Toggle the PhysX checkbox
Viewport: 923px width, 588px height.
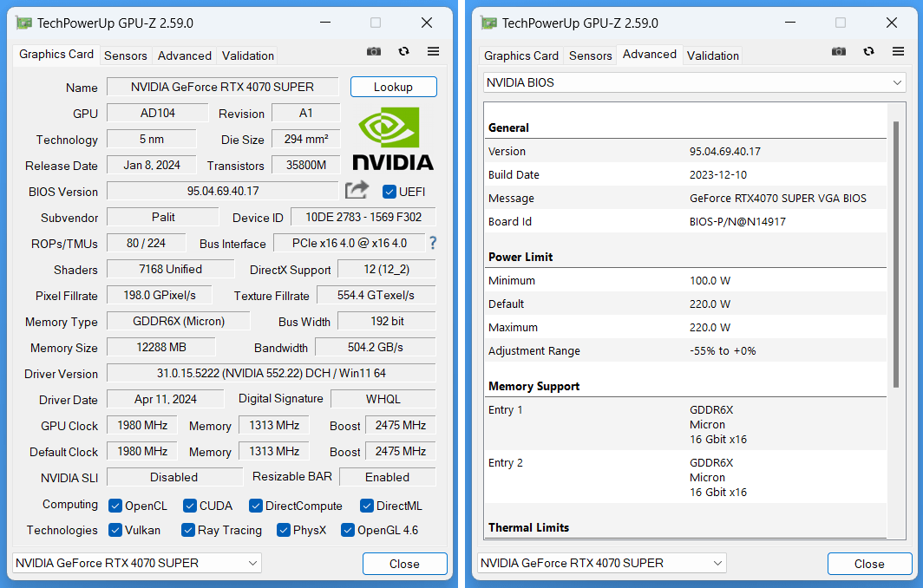click(283, 530)
